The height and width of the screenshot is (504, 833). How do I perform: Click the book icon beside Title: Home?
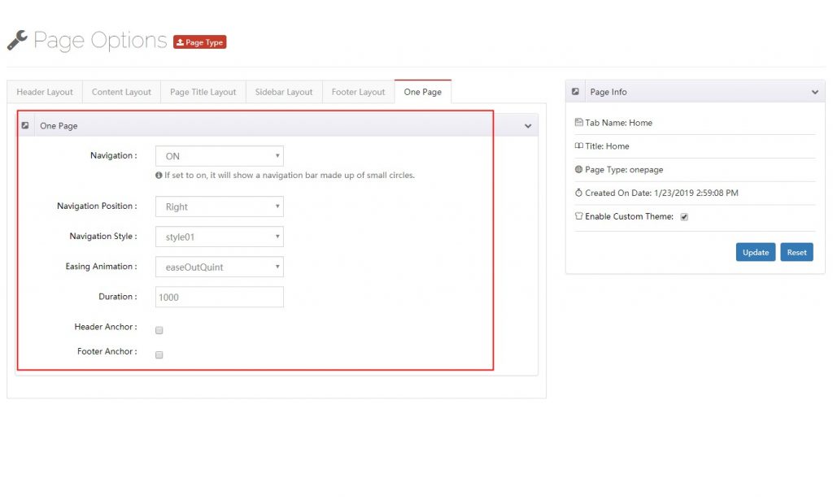(x=578, y=146)
